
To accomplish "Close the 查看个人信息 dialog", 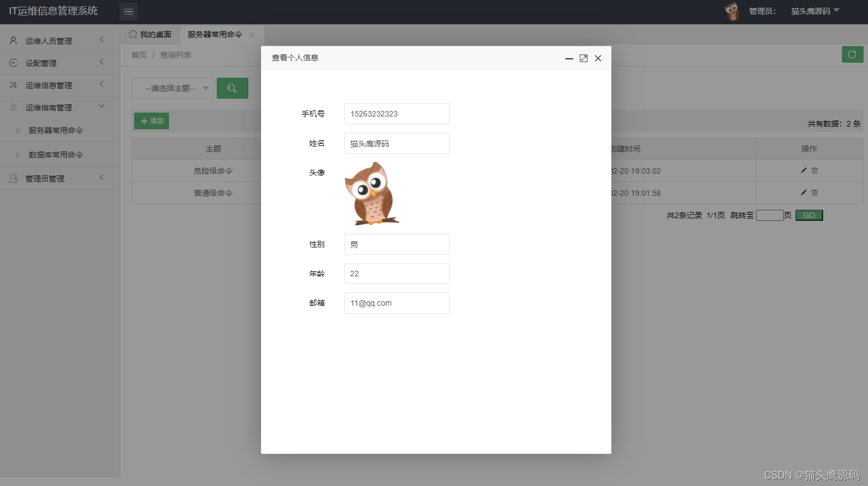I will click(598, 58).
